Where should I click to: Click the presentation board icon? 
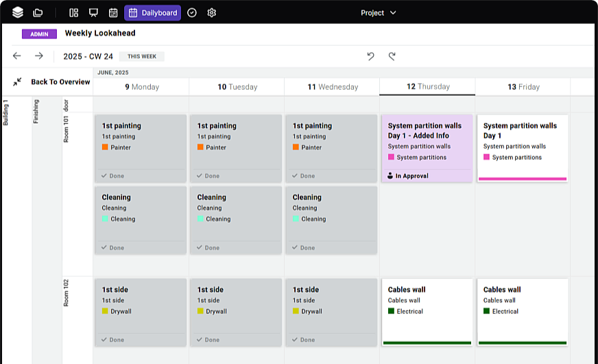(x=93, y=12)
